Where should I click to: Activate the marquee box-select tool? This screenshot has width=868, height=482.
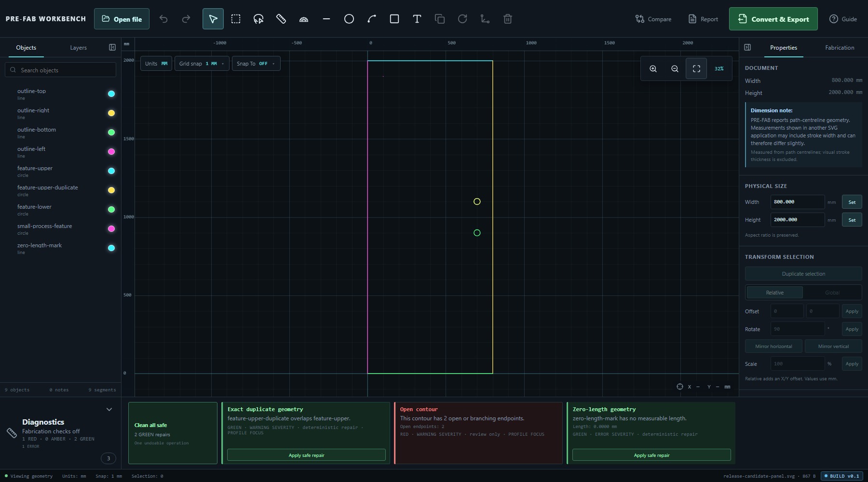235,19
